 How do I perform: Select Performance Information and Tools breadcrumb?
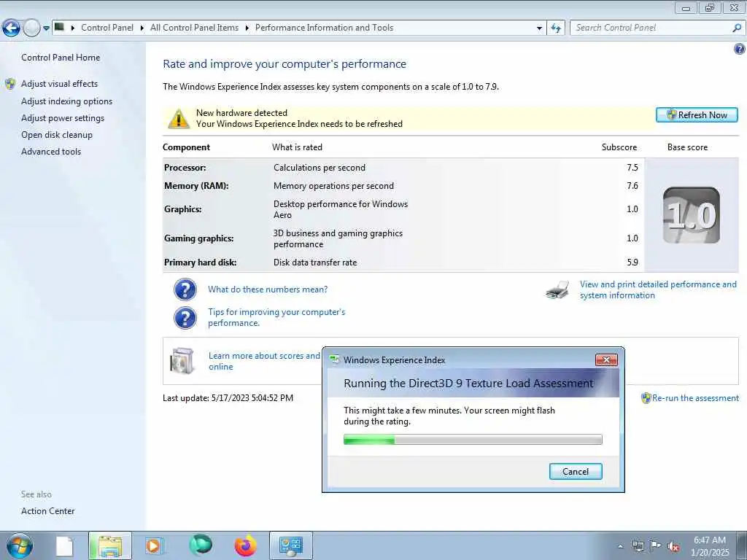[325, 28]
